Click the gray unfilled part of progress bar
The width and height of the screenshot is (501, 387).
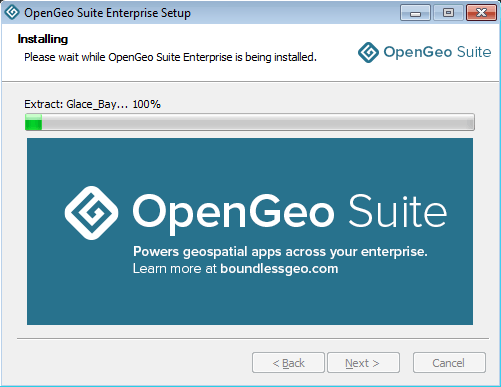pyautogui.click(x=258, y=122)
